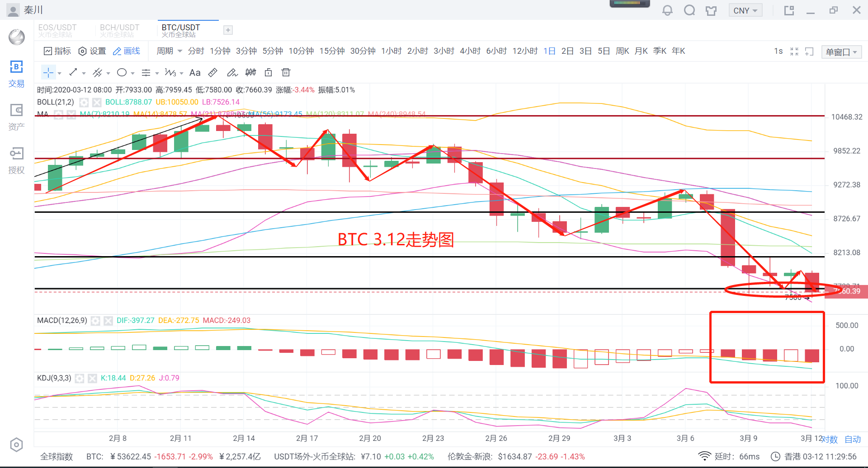Select the 月K monthly chart
Screen dimensions: 868x468
tap(641, 51)
